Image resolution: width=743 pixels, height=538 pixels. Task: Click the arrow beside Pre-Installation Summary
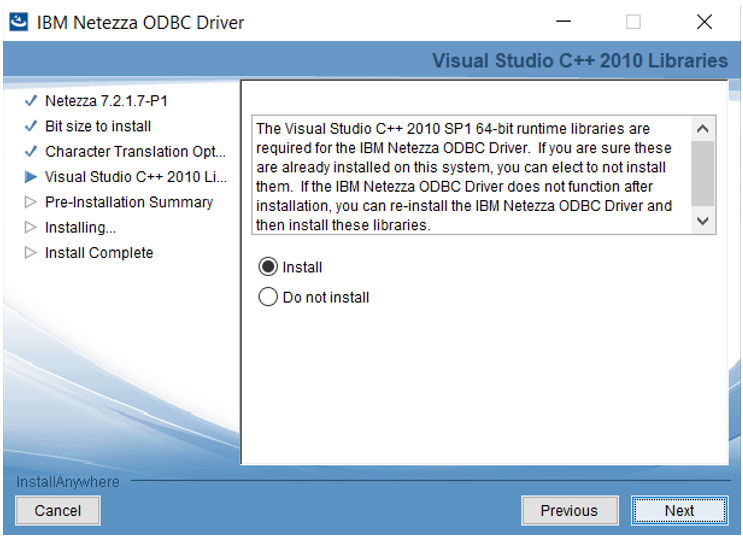click(x=31, y=202)
